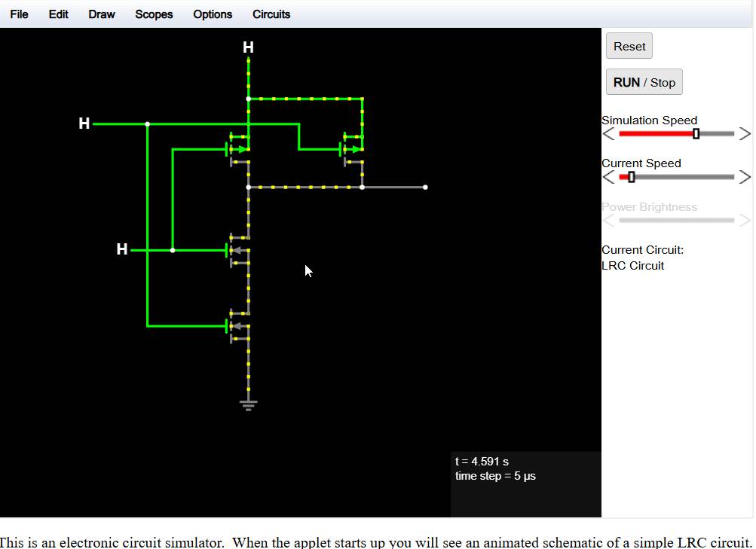Screen dimensions: 756x549
Task: Increase Simulation Speed with right arrow
Action: coord(745,134)
